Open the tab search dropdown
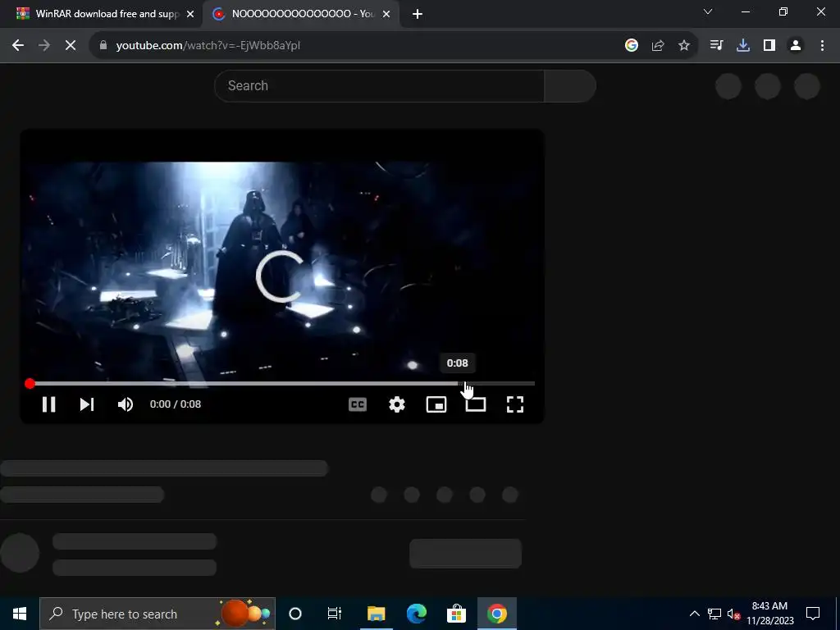The height and width of the screenshot is (630, 840). click(708, 11)
